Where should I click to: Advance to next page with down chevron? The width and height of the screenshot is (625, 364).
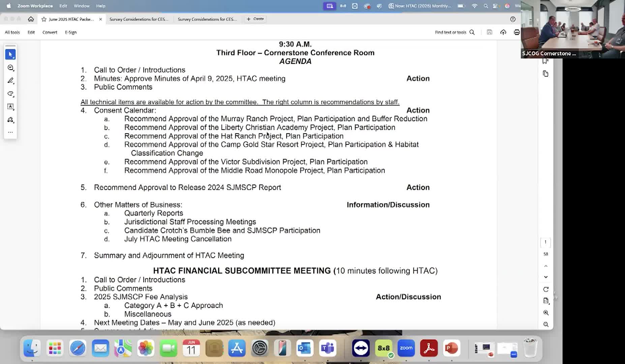coord(545,277)
